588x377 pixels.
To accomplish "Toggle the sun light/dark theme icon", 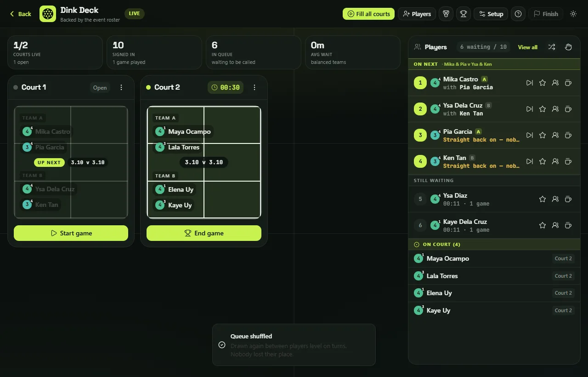I will click(573, 14).
